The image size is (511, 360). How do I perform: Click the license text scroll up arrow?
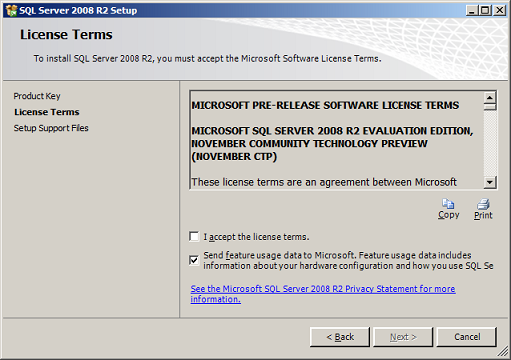490,98
